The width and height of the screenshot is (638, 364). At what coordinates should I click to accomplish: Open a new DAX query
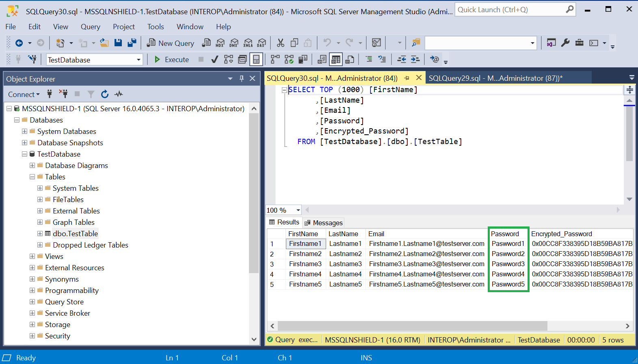(262, 43)
